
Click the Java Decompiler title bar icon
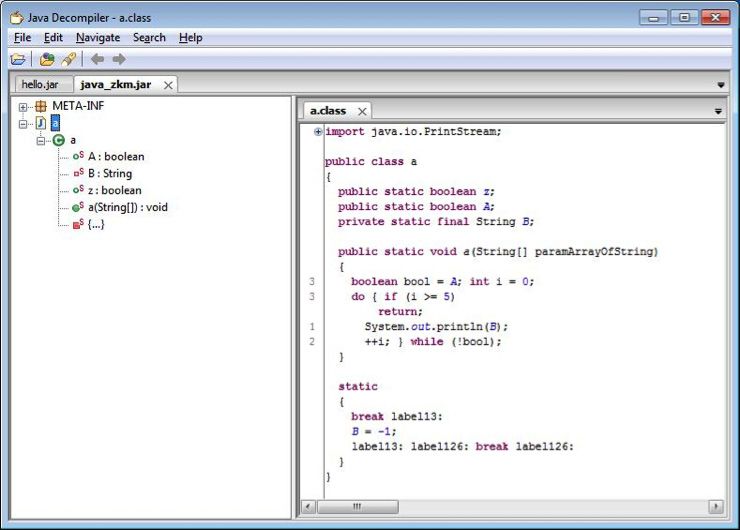(17, 18)
